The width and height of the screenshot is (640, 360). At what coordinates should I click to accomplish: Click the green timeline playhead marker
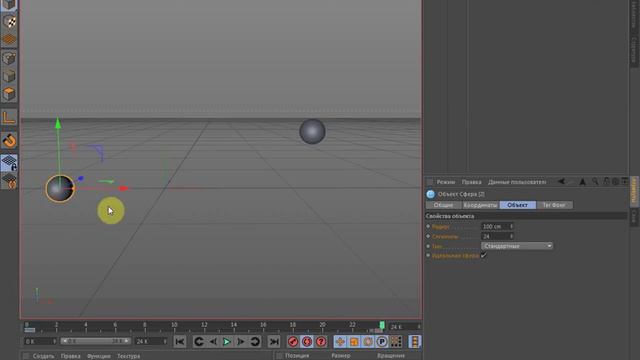click(382, 325)
